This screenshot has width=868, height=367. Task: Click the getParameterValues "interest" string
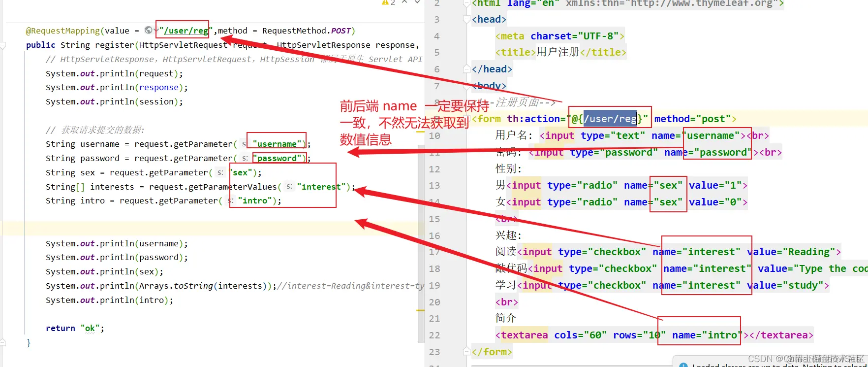(x=321, y=187)
